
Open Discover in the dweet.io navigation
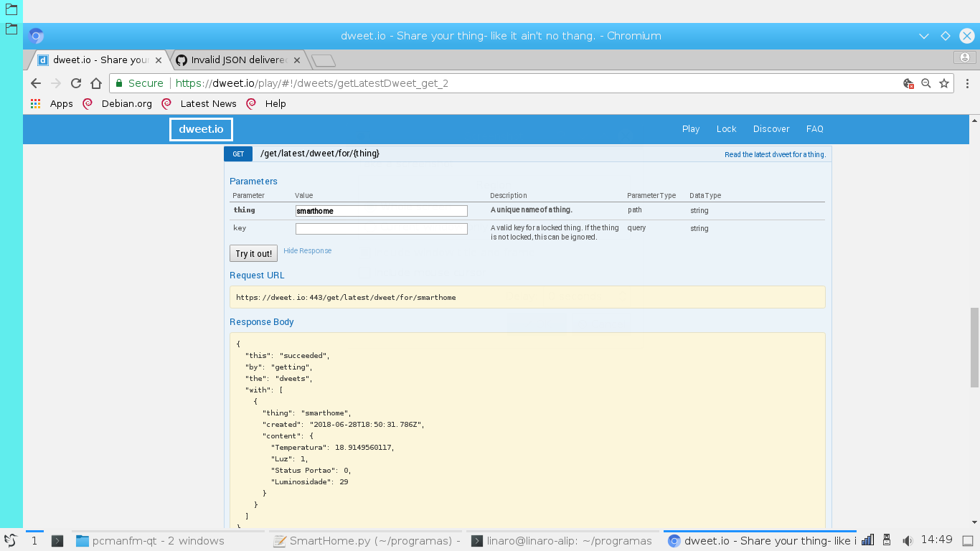point(771,129)
